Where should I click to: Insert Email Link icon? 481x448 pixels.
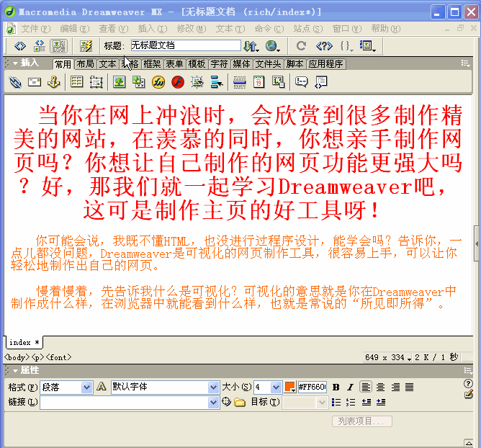[35, 82]
